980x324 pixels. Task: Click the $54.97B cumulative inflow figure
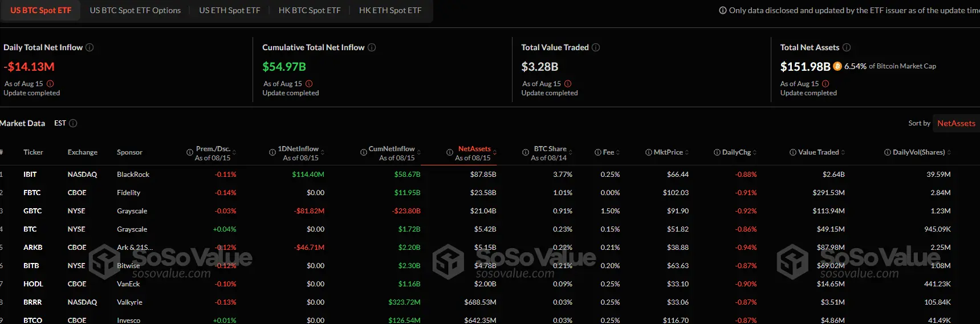pyautogui.click(x=284, y=67)
